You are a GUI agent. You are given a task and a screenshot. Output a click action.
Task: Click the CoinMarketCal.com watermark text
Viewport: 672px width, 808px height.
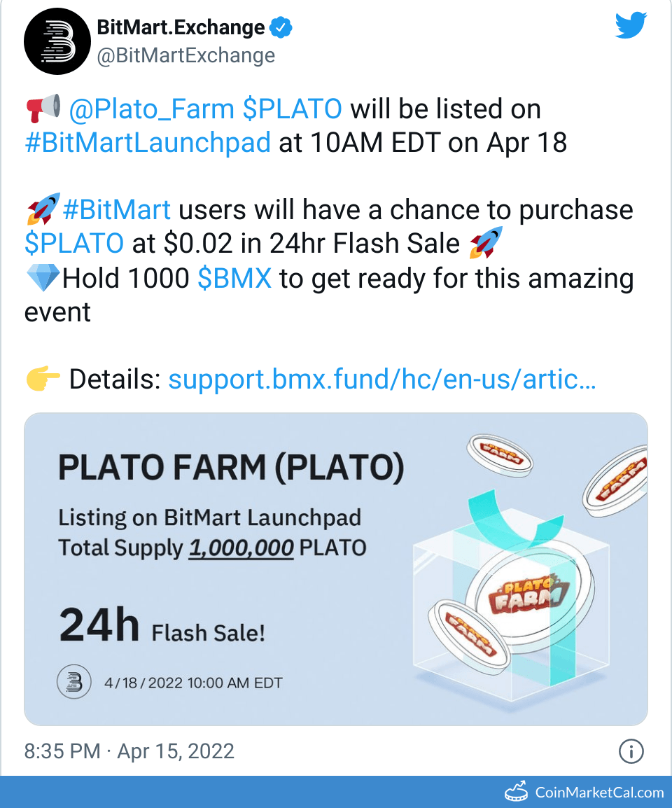click(x=599, y=792)
